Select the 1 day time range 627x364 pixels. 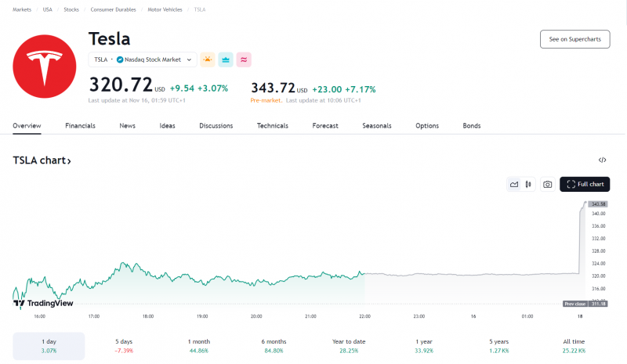[49, 346]
